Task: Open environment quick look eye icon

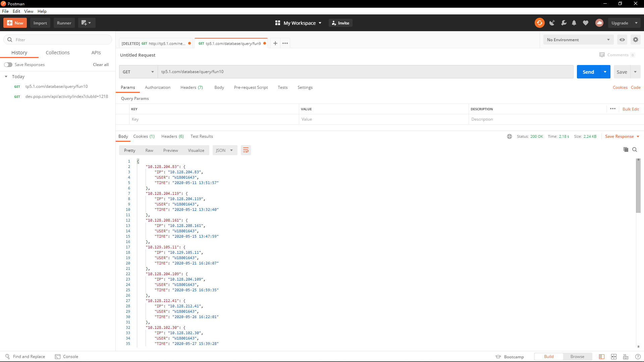Action: tap(622, 40)
